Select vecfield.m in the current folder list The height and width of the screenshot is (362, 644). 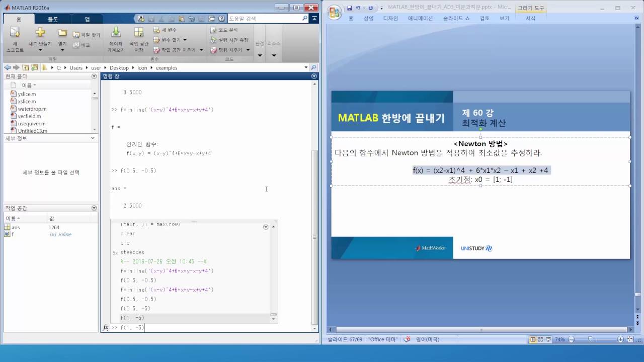pos(29,116)
